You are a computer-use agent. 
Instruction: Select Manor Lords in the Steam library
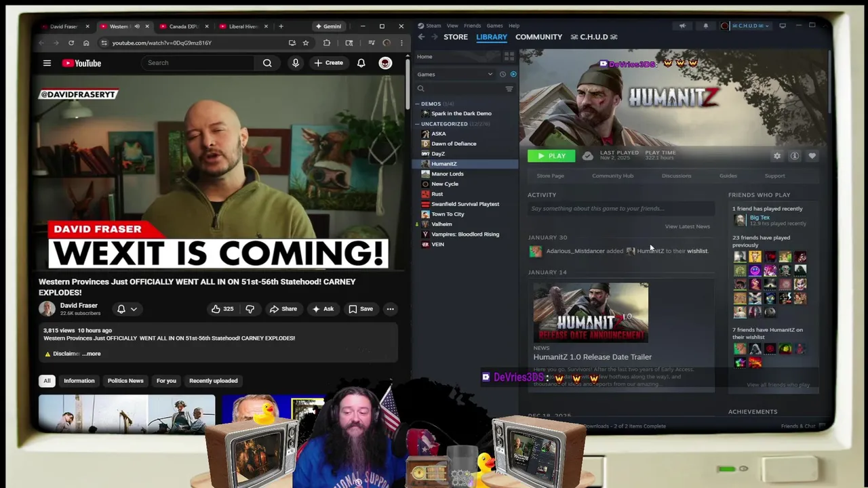pyautogui.click(x=448, y=174)
